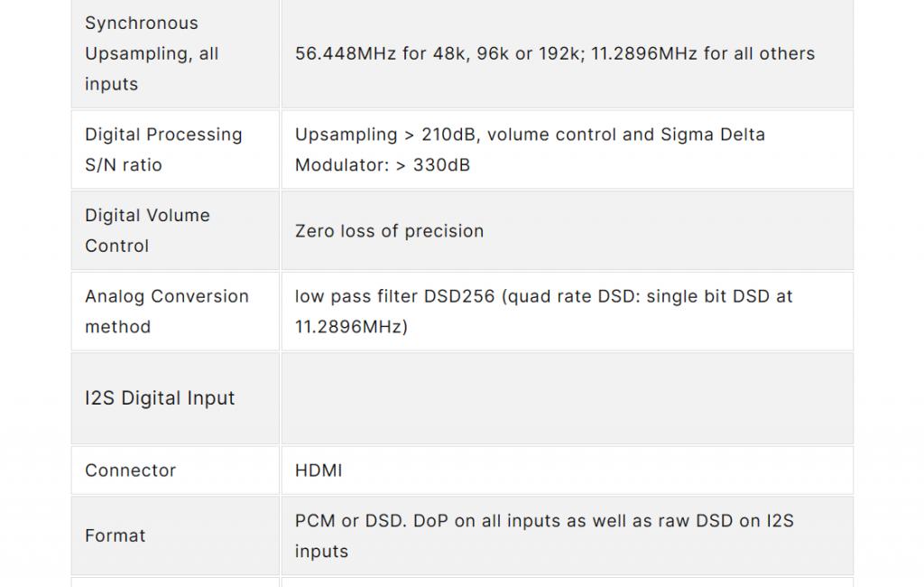Click the "210dB" upsampling figure

pyautogui.click(x=450, y=135)
